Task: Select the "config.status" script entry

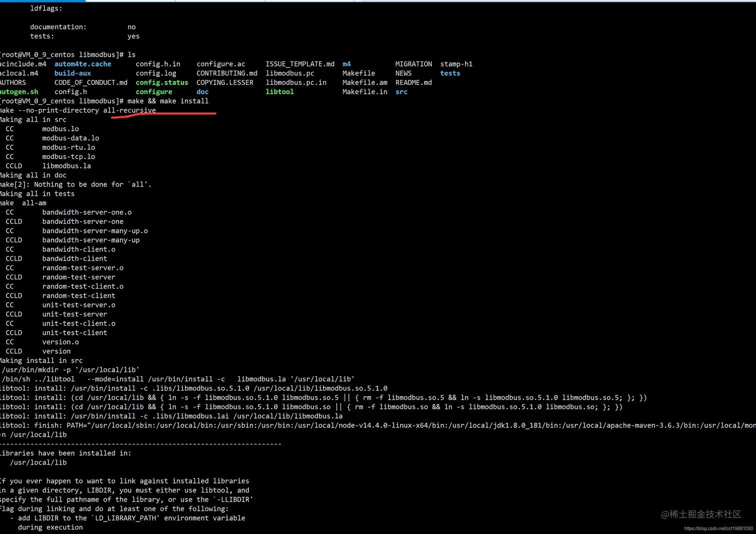Action: point(161,82)
